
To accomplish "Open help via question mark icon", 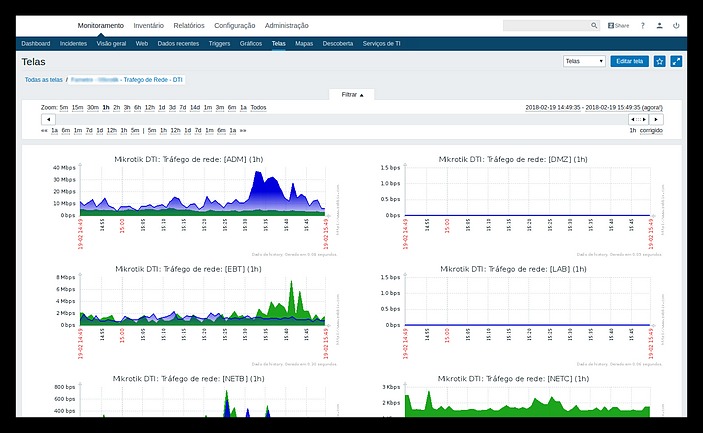I will pos(642,25).
